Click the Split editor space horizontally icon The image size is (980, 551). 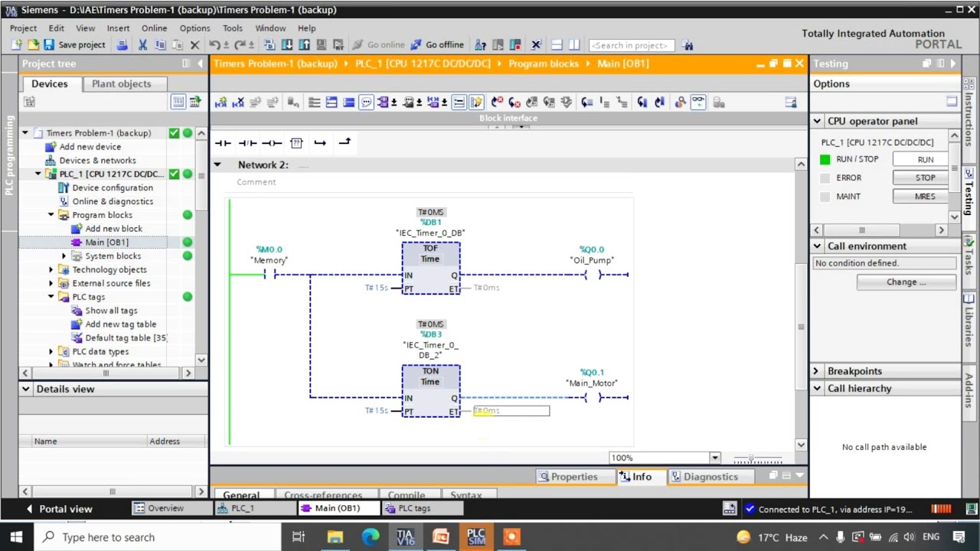557,45
